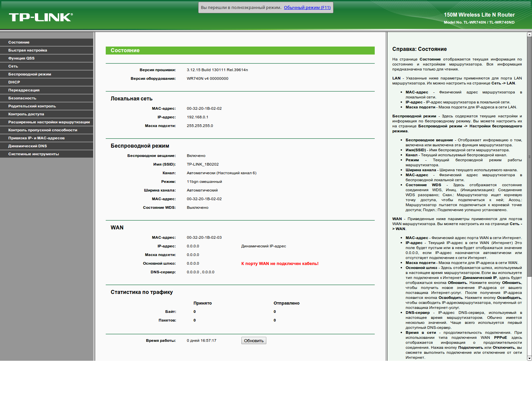Click the help panel scroll up arrow

529,35
